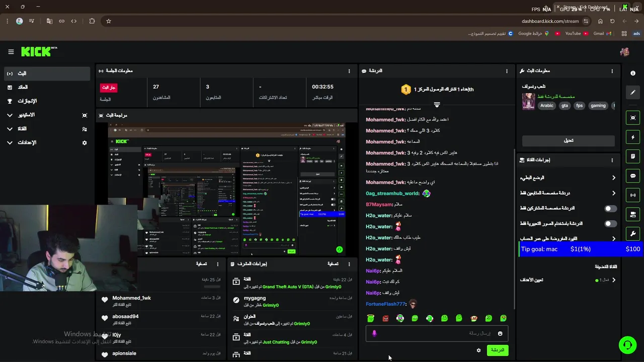Select the Stream item in the sidebar
Image resolution: width=644 pixels, height=362 pixels.
47,73
